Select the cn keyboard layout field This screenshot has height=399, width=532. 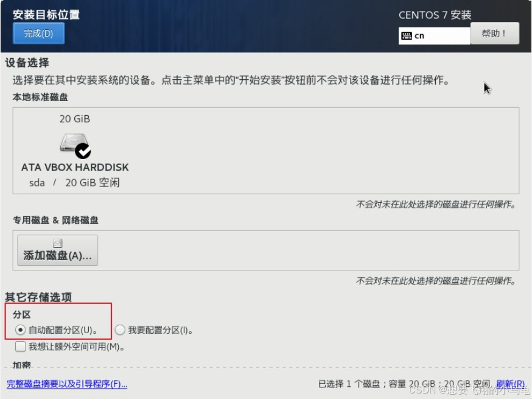point(434,36)
